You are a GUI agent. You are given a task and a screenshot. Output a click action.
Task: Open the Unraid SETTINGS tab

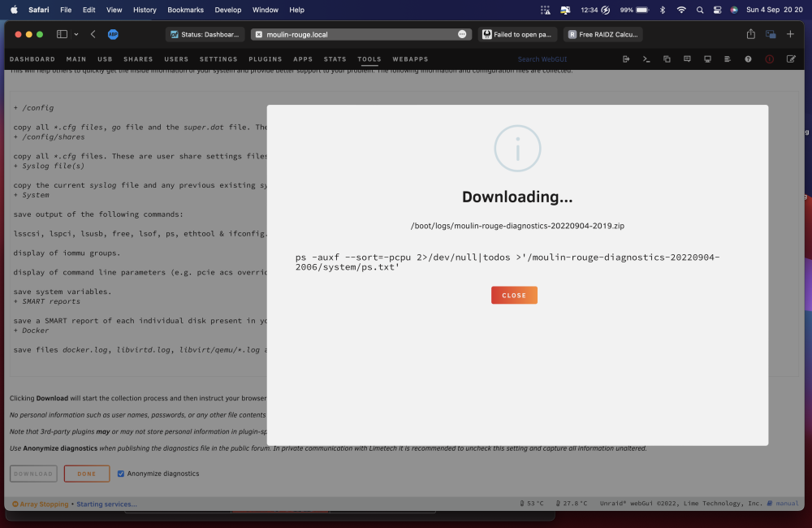click(218, 59)
